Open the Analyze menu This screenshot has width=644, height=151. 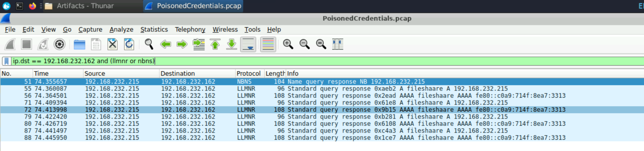tap(121, 29)
